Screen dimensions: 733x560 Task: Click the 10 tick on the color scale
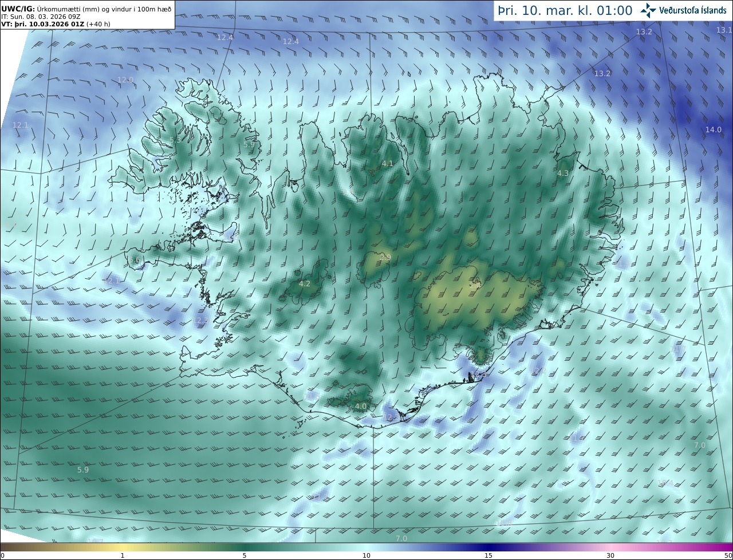click(x=366, y=555)
